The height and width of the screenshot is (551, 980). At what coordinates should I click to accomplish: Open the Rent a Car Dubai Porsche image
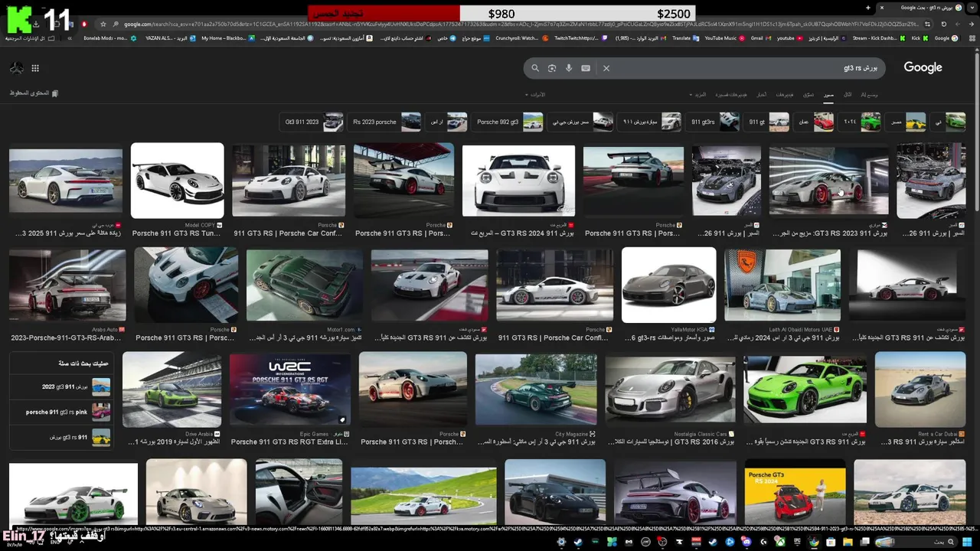point(920,390)
